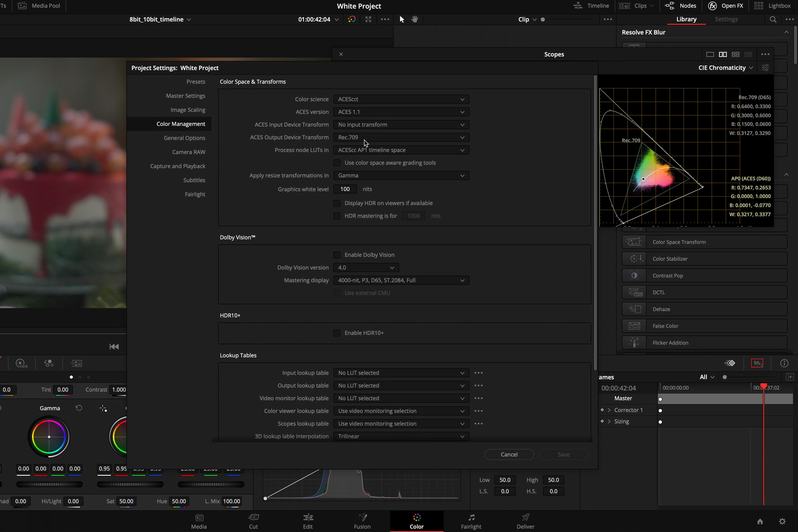Jump to first frame playback button
Image resolution: width=798 pixels, height=532 pixels.
pyautogui.click(x=114, y=346)
